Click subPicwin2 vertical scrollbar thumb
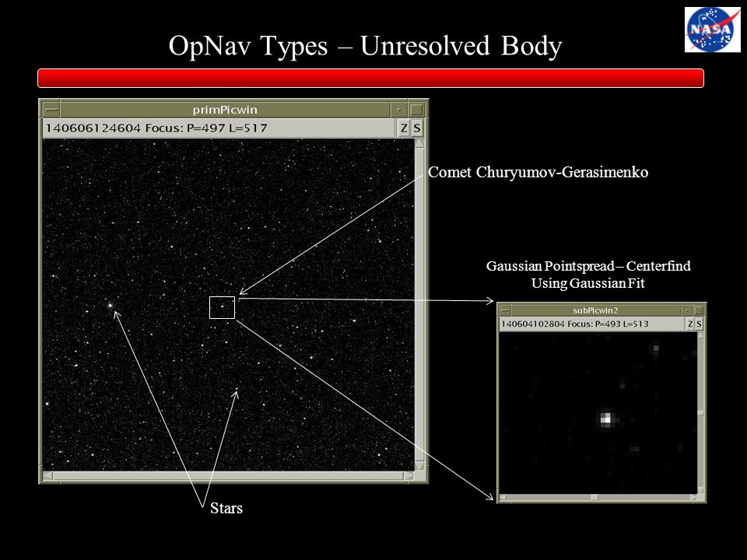Image resolution: width=747 pixels, height=560 pixels. (x=700, y=412)
